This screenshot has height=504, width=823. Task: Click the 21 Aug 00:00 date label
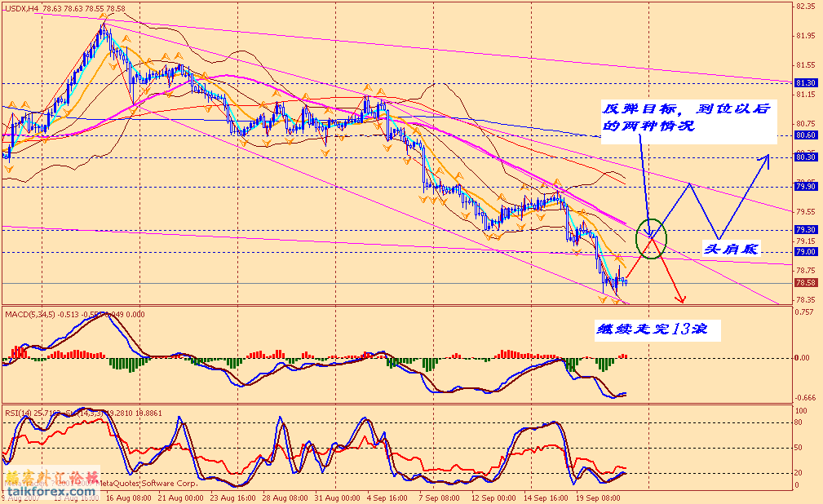pos(180,497)
